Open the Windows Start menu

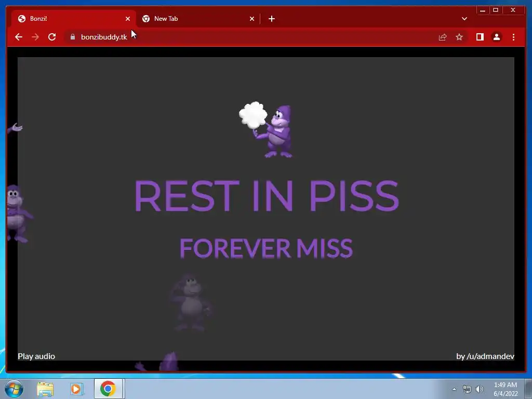14,389
